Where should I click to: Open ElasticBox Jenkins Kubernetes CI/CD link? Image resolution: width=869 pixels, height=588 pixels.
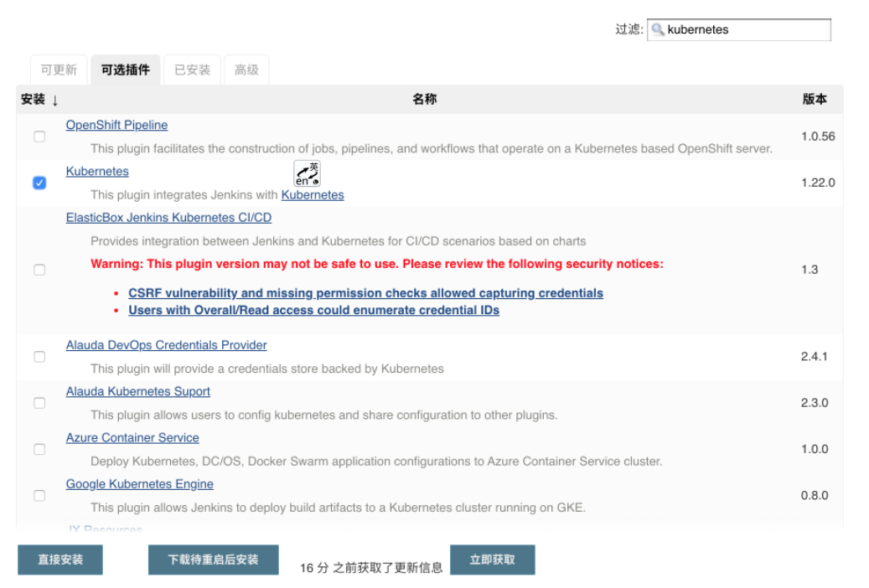(x=168, y=218)
